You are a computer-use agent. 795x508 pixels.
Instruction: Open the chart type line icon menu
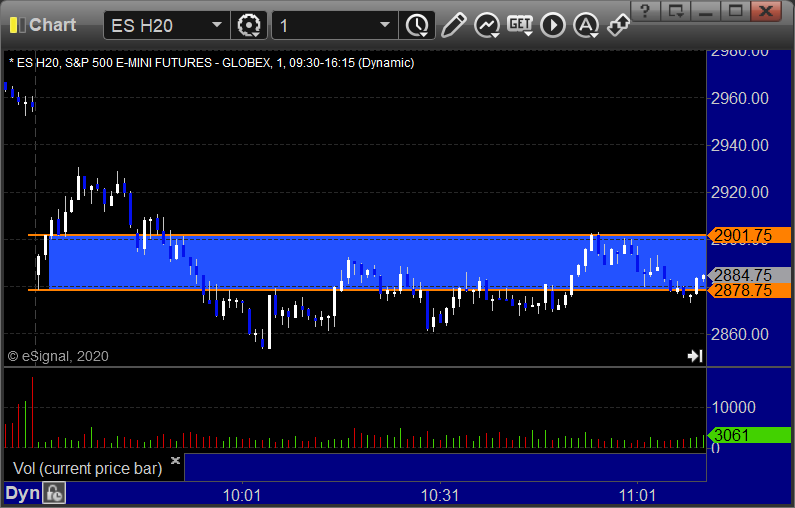(x=487, y=25)
